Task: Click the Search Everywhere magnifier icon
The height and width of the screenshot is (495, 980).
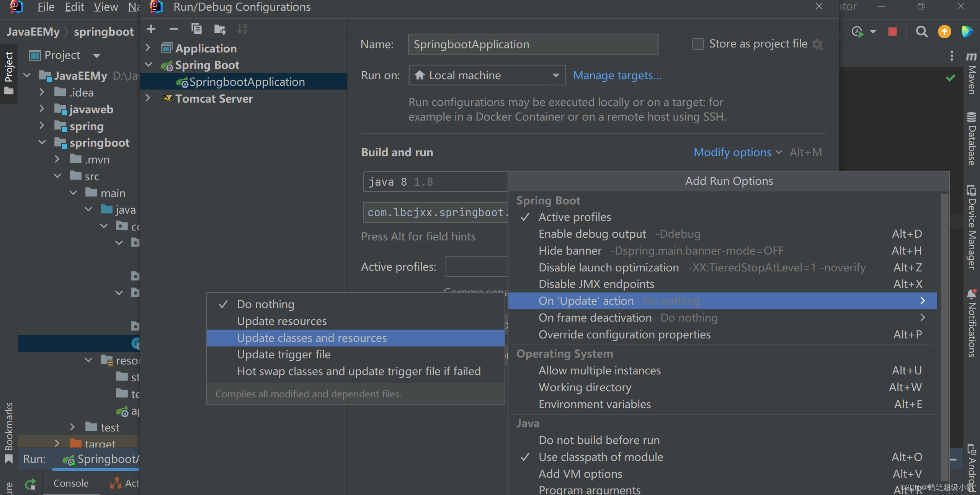Action: coord(921,31)
